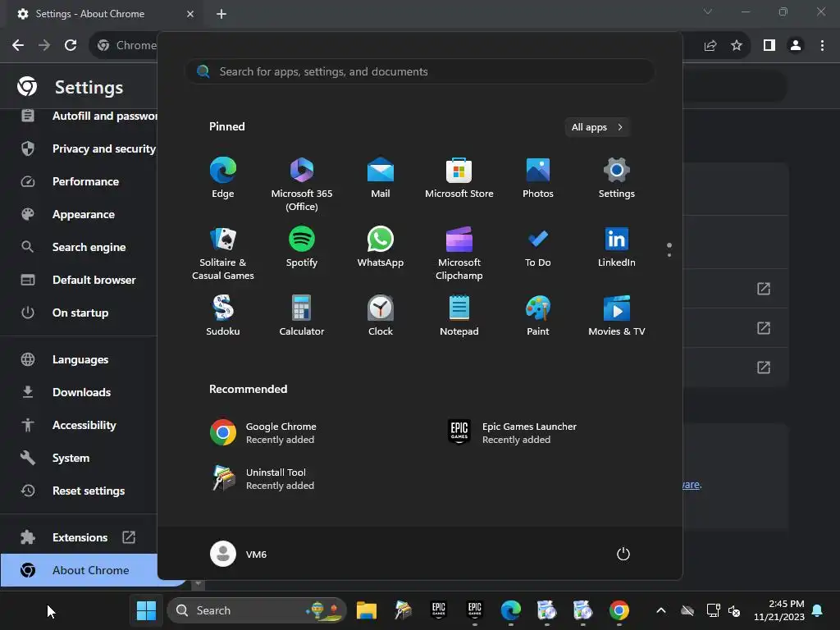The height and width of the screenshot is (630, 840).
Task: Open recommended Uninstall Tool entry
Action: click(262, 478)
